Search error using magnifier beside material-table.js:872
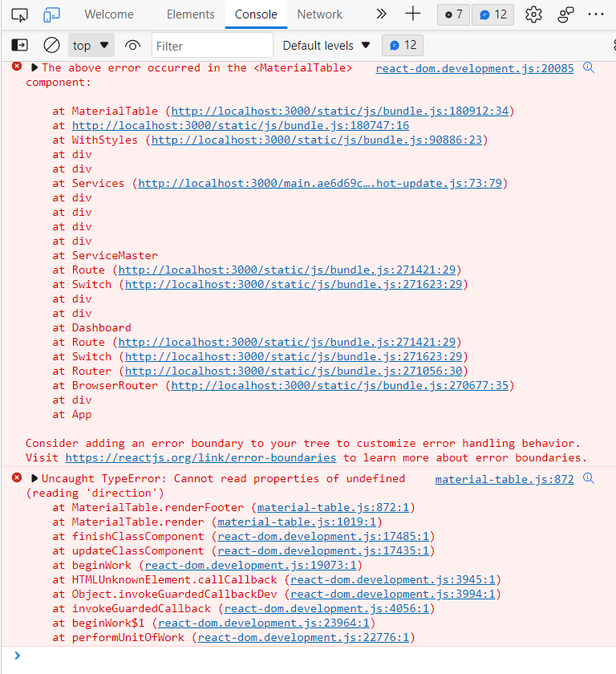The width and height of the screenshot is (616, 674). tap(589, 478)
